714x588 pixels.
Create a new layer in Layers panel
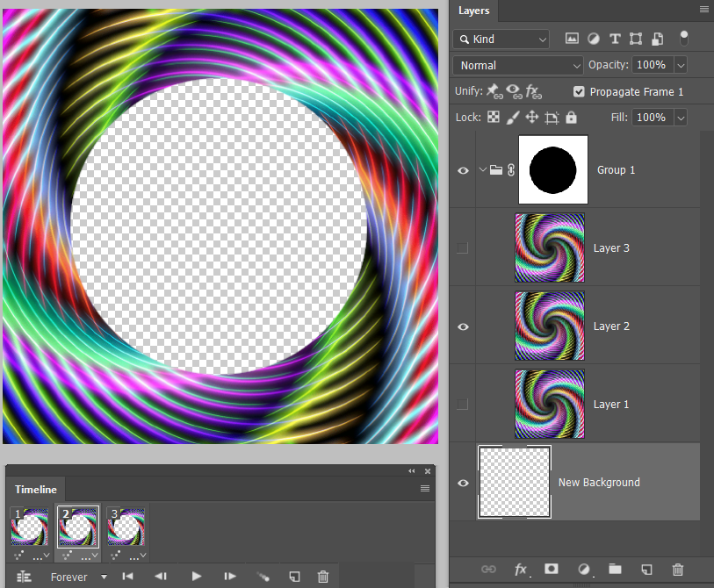tap(646, 569)
